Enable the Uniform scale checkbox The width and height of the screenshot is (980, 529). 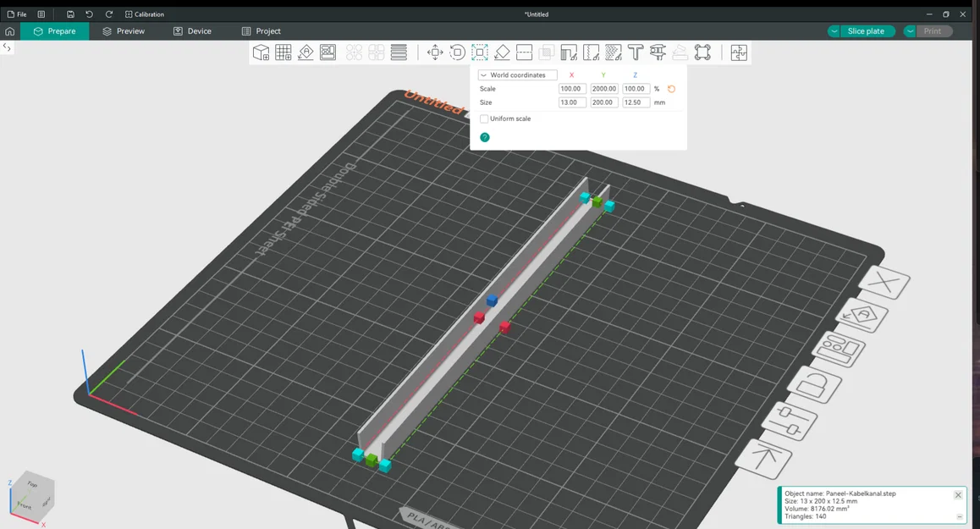click(484, 118)
